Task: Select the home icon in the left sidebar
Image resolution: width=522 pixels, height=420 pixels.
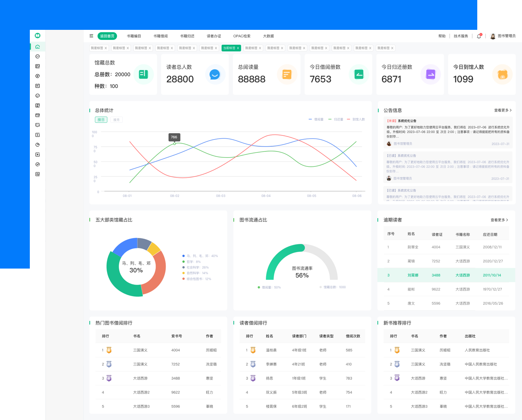Action: tap(37, 47)
